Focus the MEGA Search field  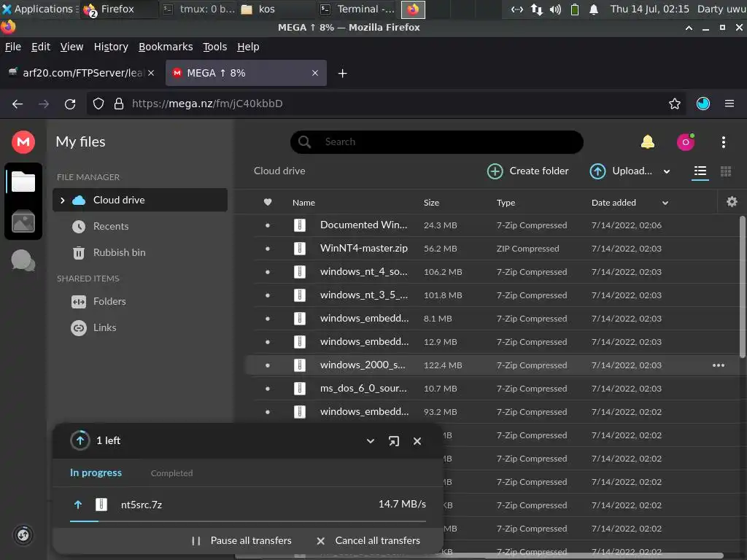(x=437, y=142)
